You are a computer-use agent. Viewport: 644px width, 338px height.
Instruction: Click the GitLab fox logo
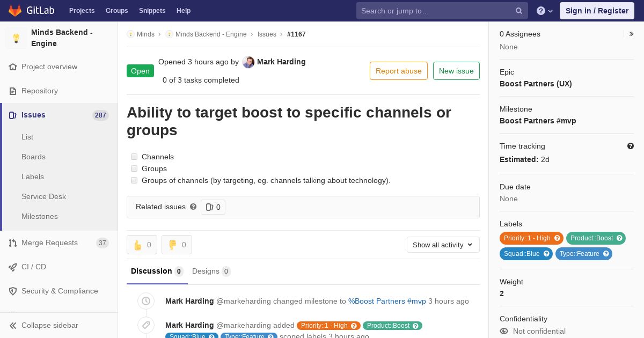[x=15, y=10]
